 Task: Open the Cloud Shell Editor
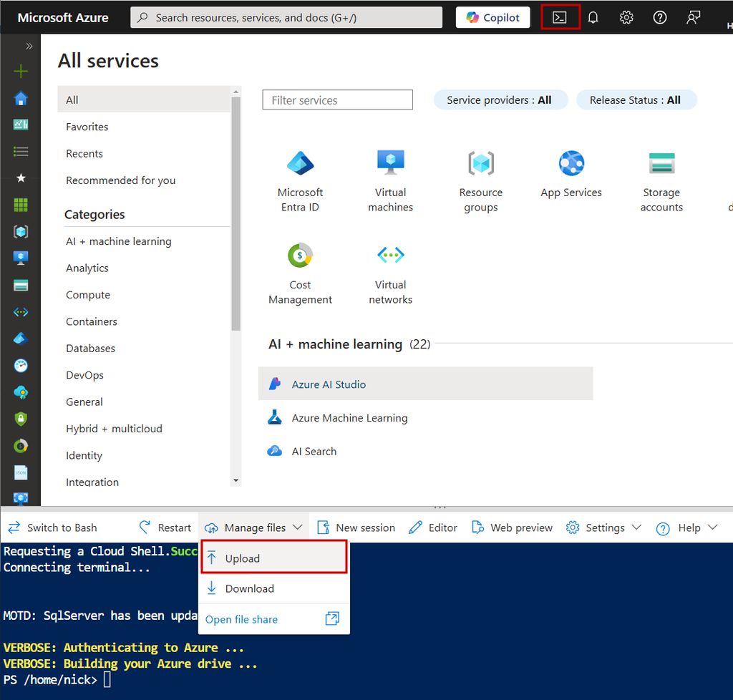tap(433, 528)
